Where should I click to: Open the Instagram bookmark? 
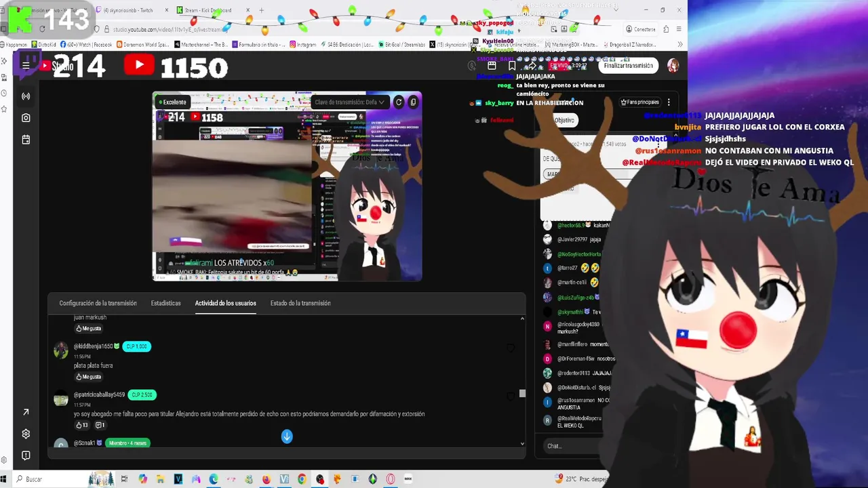[x=303, y=45]
